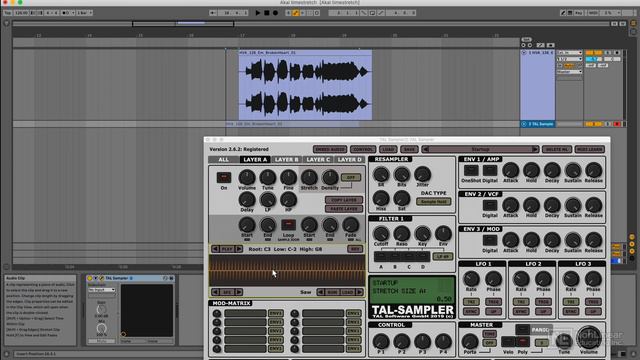Toggle Digital in ENV 3 / MOD
The image size is (640, 360).
[x=490, y=240]
